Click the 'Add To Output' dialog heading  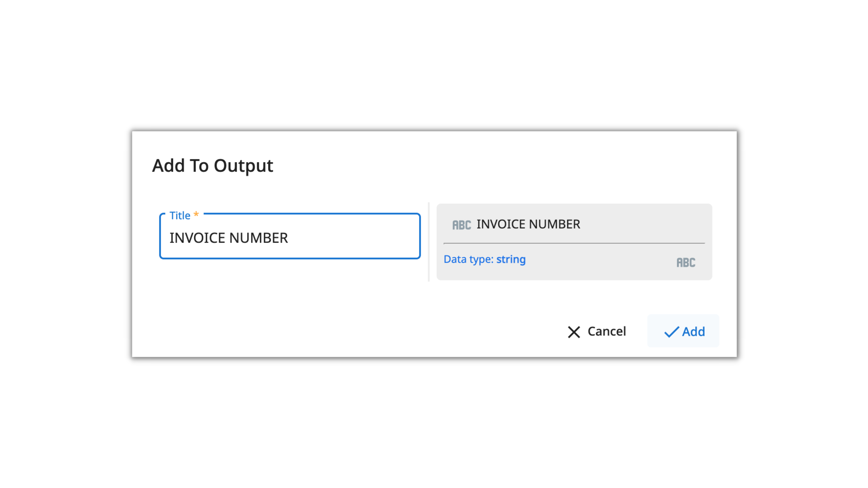point(212,166)
